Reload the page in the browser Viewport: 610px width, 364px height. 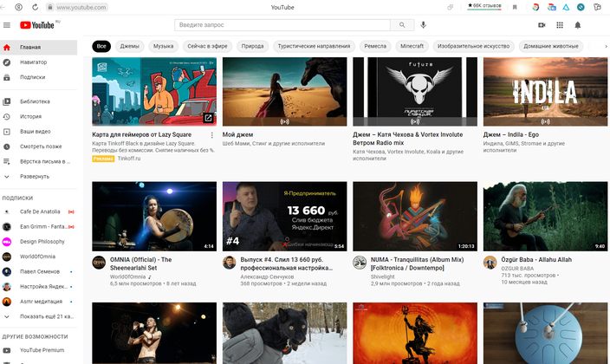click(x=35, y=7)
